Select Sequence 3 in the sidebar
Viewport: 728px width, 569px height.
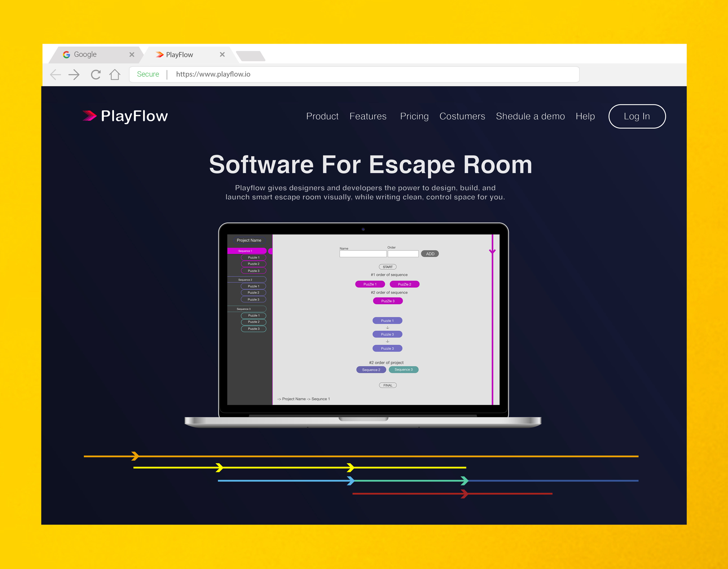[x=247, y=309]
